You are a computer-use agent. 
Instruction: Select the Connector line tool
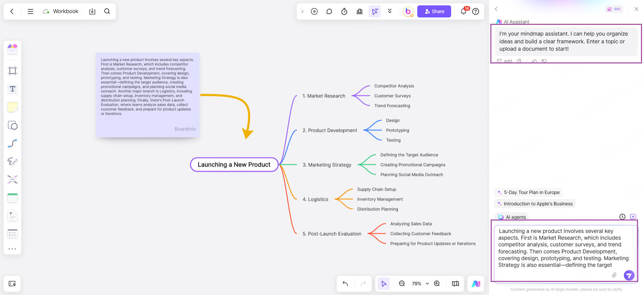[12, 143]
